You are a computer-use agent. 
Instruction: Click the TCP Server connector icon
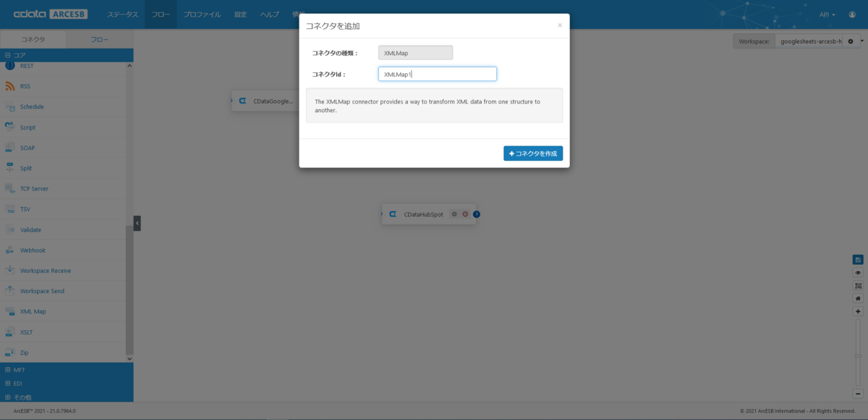(10, 188)
